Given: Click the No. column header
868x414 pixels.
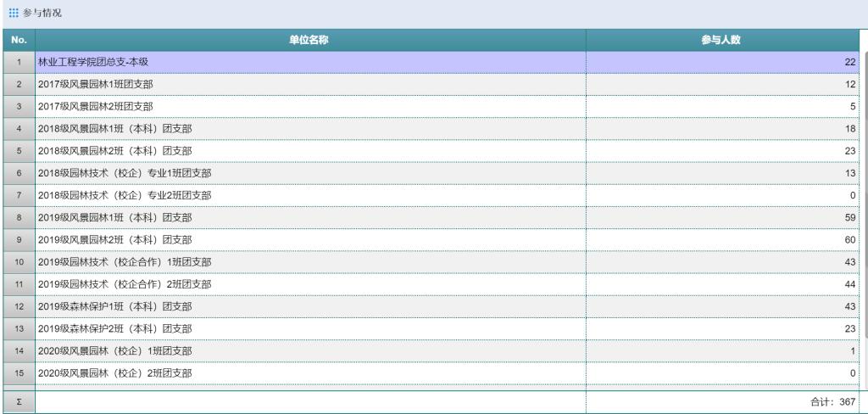Looking at the screenshot, I should point(19,41).
